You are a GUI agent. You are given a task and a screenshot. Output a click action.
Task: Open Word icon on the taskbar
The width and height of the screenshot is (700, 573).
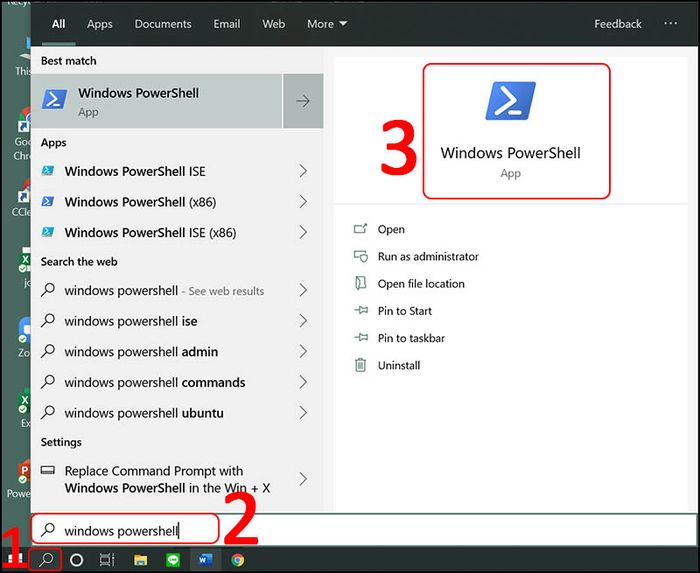[205, 560]
